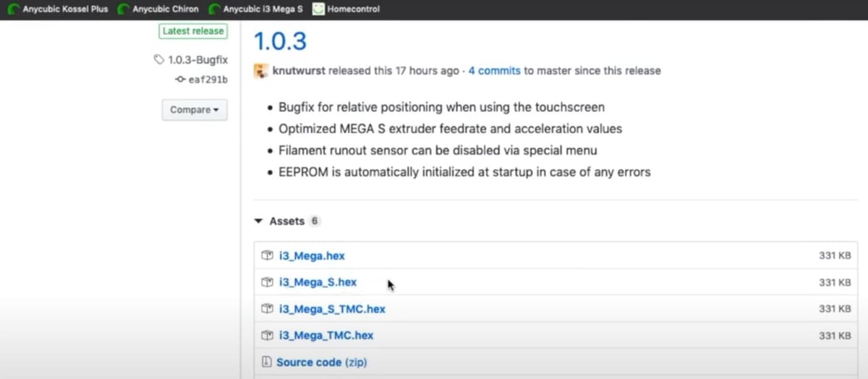The width and height of the screenshot is (868, 379).
Task: View the 4 commits since release
Action: 494,71
